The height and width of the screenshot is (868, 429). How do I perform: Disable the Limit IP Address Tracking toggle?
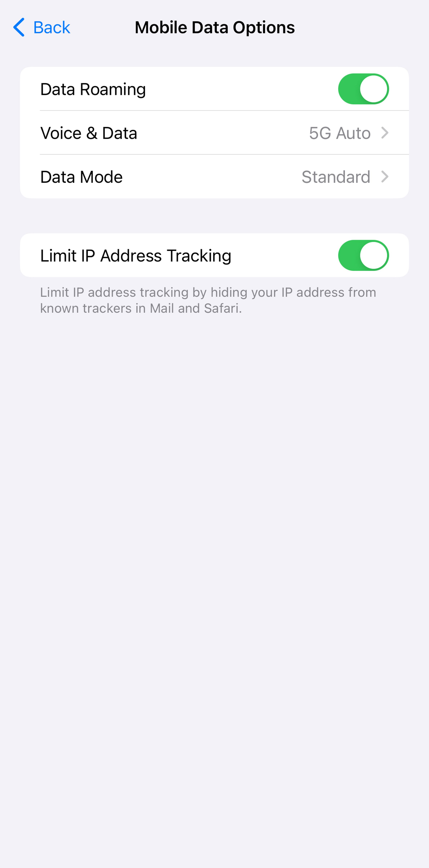[363, 255]
